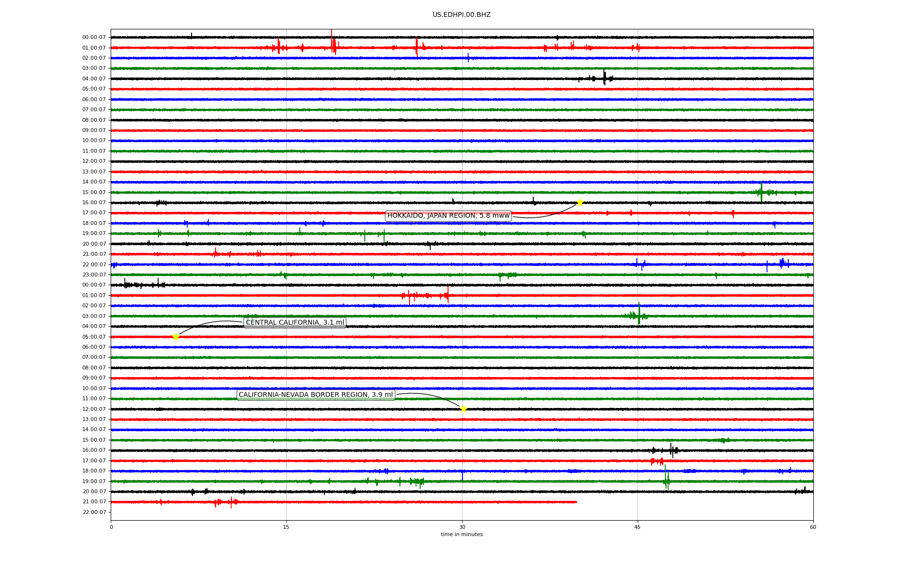Click the 30 minute tick label

[462, 527]
